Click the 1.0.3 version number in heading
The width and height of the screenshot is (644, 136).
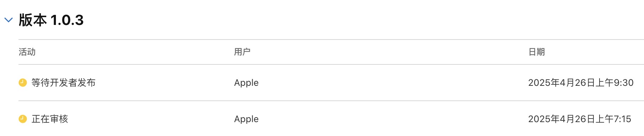click(x=67, y=20)
